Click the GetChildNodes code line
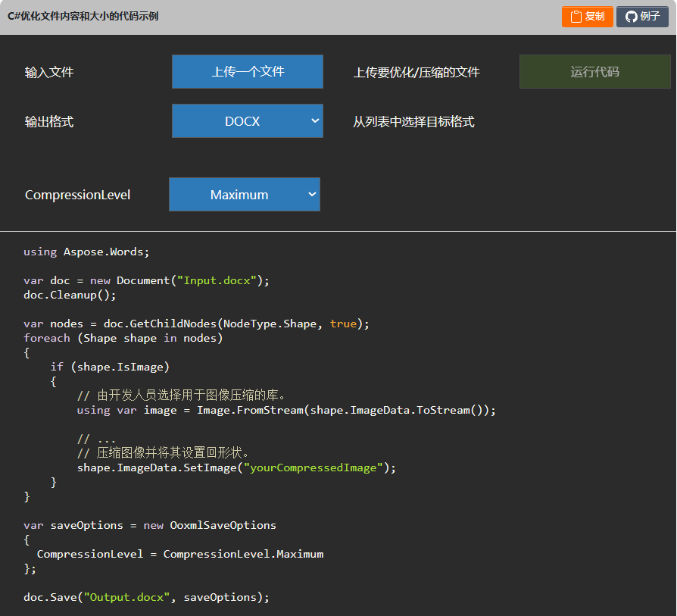 click(x=196, y=324)
